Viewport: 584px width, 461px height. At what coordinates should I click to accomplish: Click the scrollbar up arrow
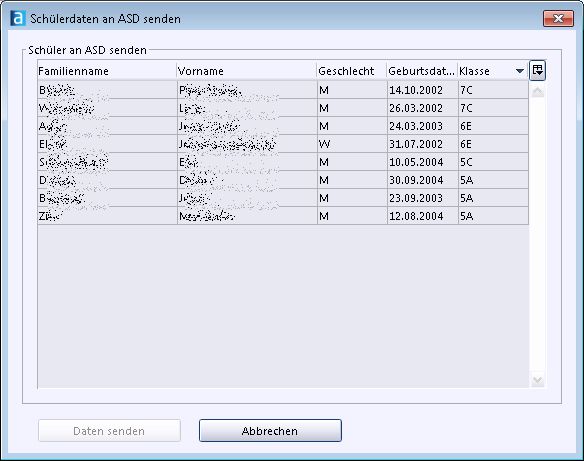click(x=537, y=92)
